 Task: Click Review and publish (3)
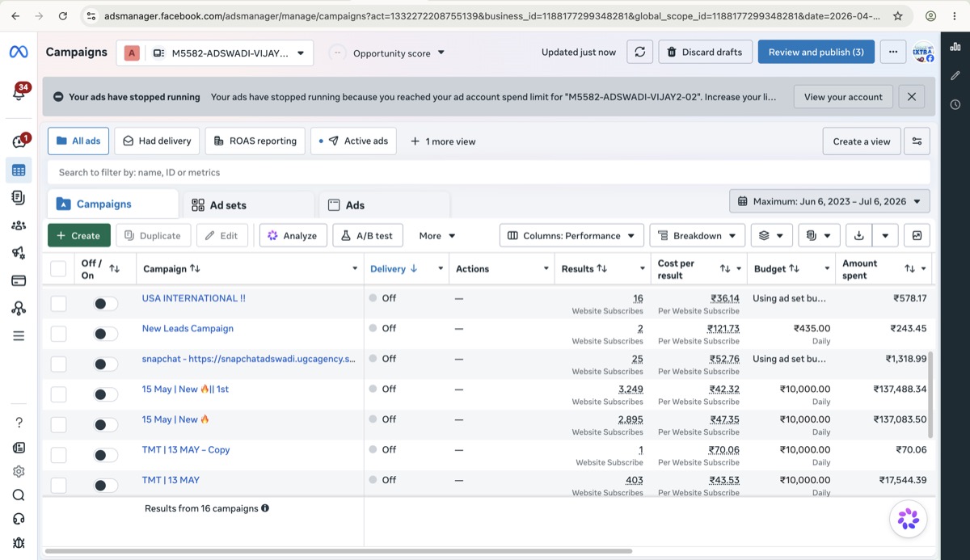point(816,52)
